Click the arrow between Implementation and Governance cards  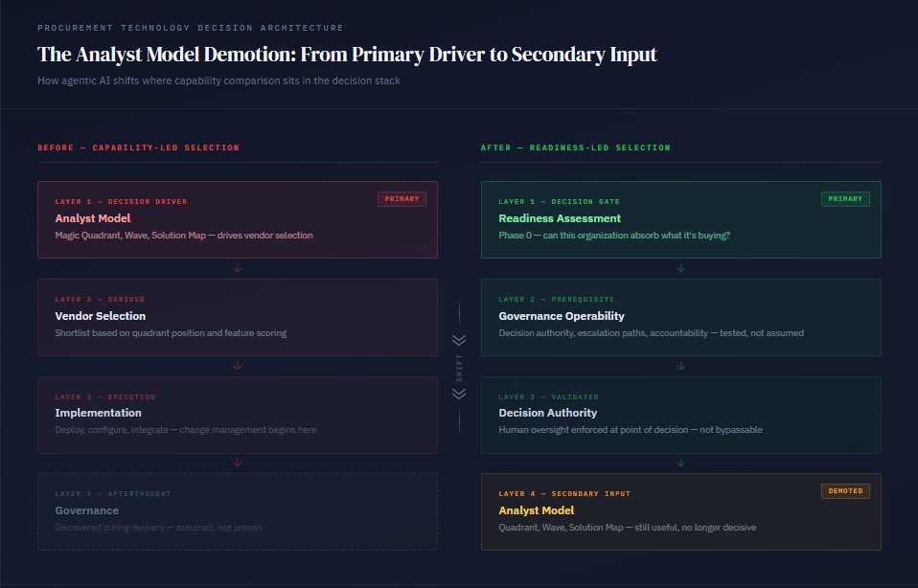point(238,463)
